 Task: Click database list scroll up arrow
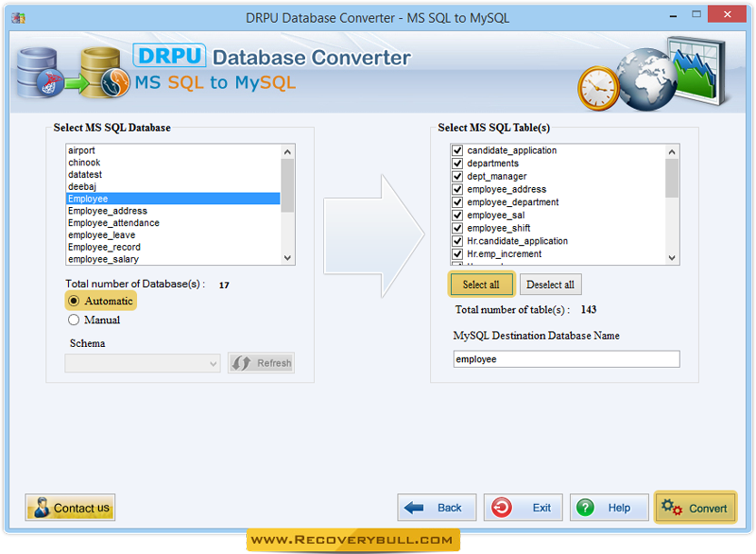[288, 152]
